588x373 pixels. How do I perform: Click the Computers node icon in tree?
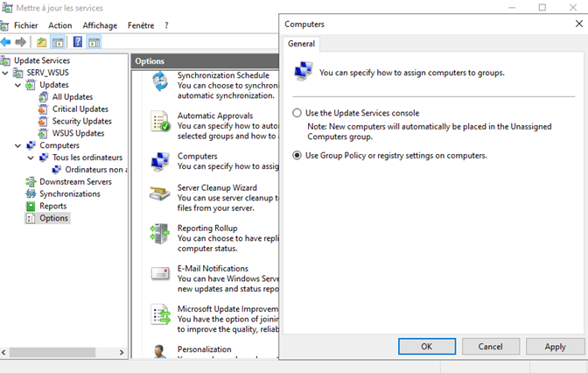(x=31, y=145)
